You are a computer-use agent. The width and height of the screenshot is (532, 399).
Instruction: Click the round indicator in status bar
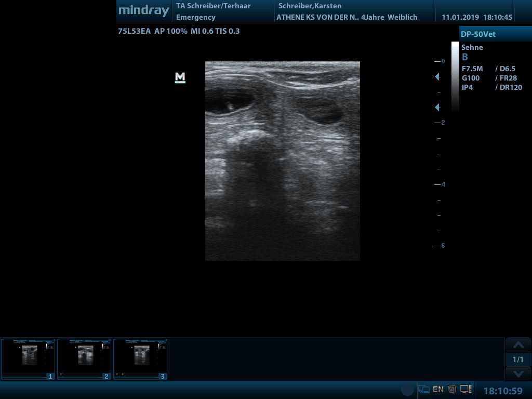coord(408,389)
